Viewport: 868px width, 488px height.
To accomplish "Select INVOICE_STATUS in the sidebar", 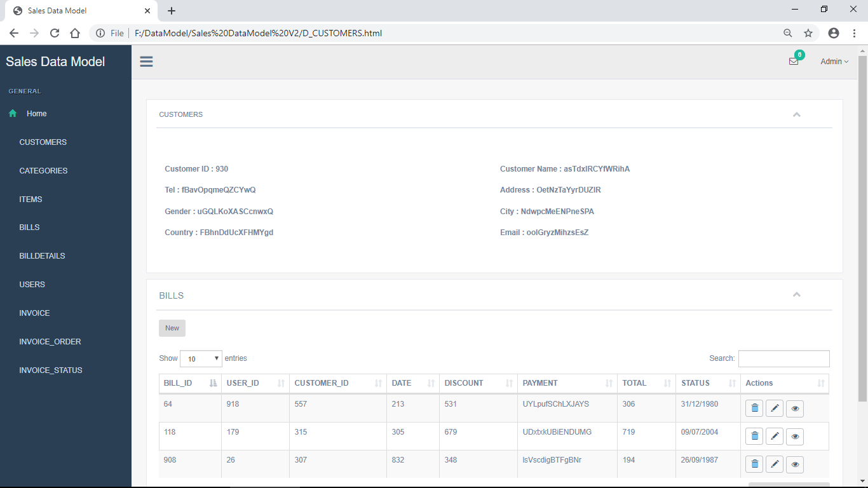I will pyautogui.click(x=50, y=370).
